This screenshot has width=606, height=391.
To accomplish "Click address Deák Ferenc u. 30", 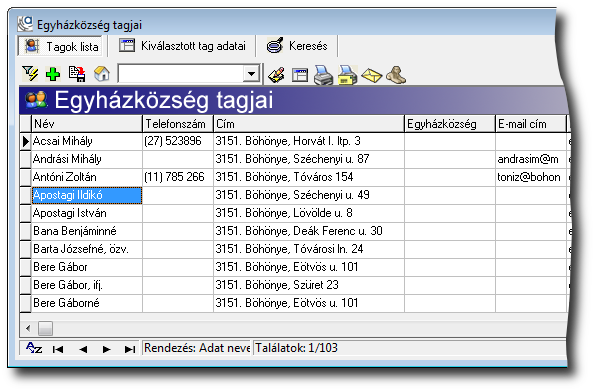I will pos(308,231).
